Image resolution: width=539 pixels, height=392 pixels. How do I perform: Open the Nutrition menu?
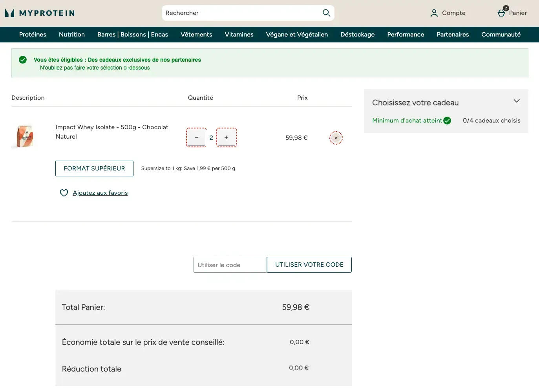tap(72, 35)
